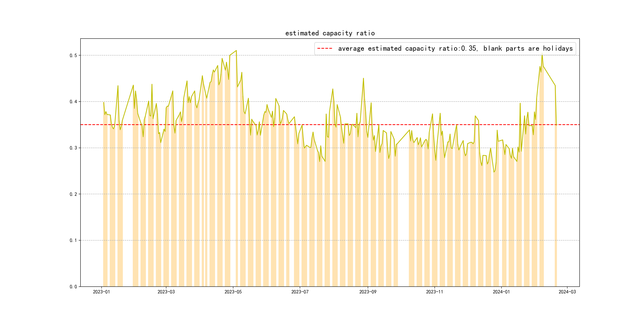Click the 2023-05 x-axis label
This screenshot has width=644, height=322.
click(233, 292)
